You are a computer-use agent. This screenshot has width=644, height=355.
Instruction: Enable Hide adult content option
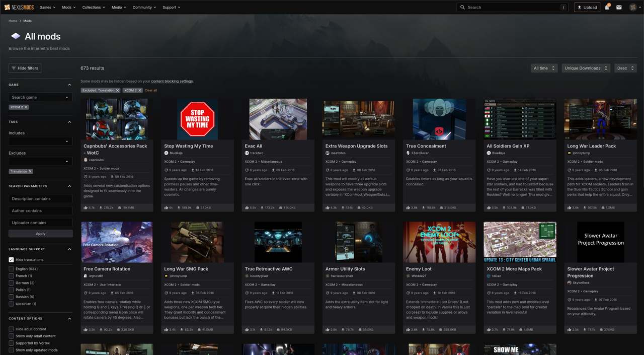pos(11,329)
